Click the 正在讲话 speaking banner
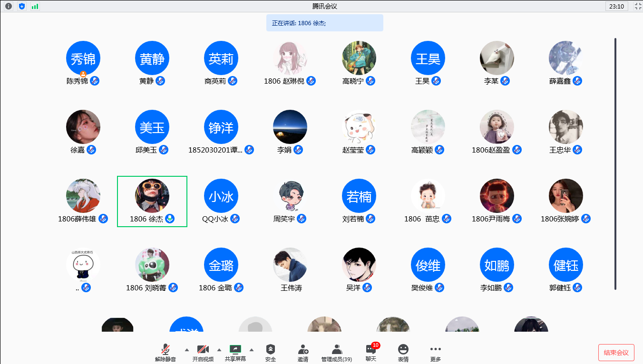The height and width of the screenshot is (364, 643). (324, 23)
